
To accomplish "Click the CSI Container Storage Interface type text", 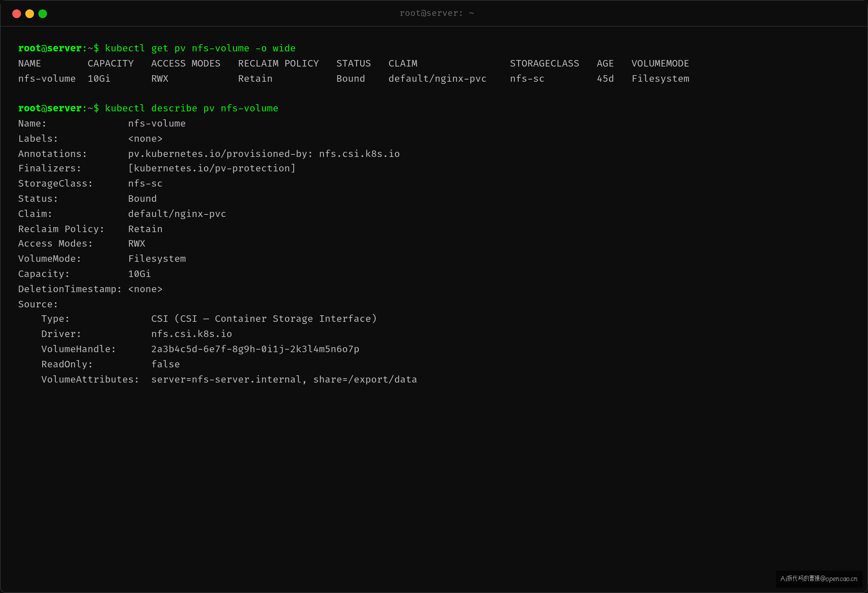I will (264, 319).
